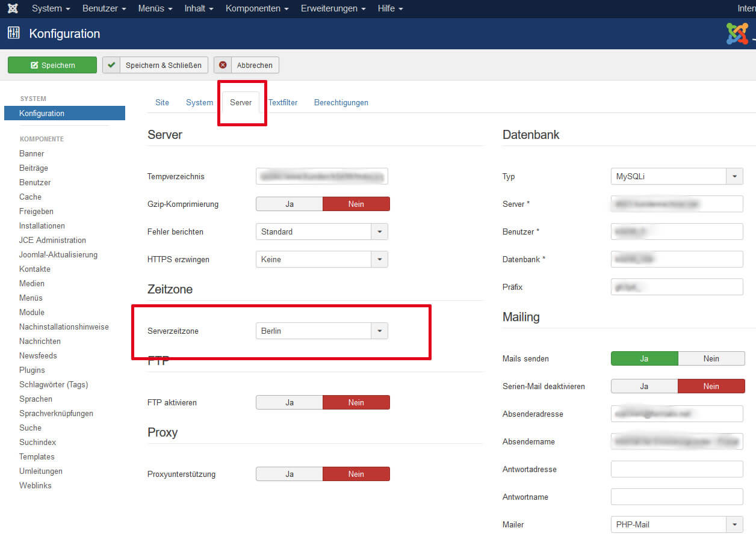Screen dimensions: 756x534
Task: Open Plugins in the component list
Action: 31,370
